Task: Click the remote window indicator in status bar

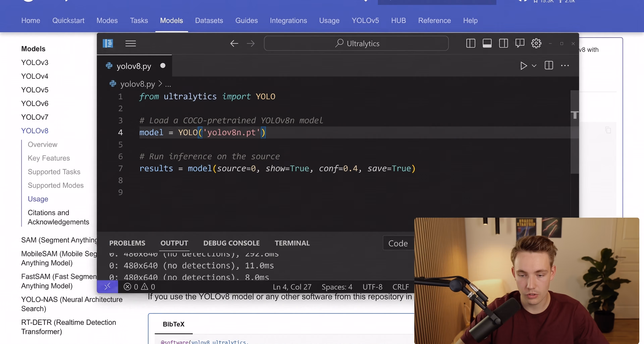Action: [x=107, y=287]
